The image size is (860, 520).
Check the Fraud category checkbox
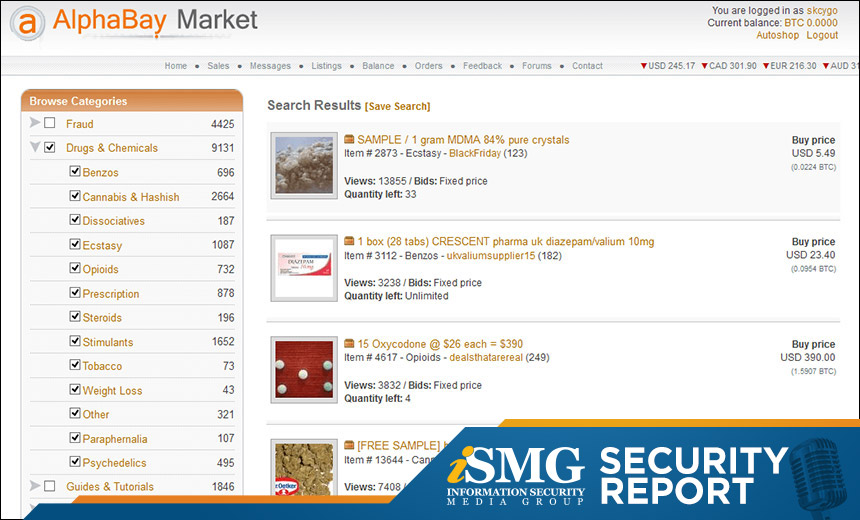coord(49,123)
